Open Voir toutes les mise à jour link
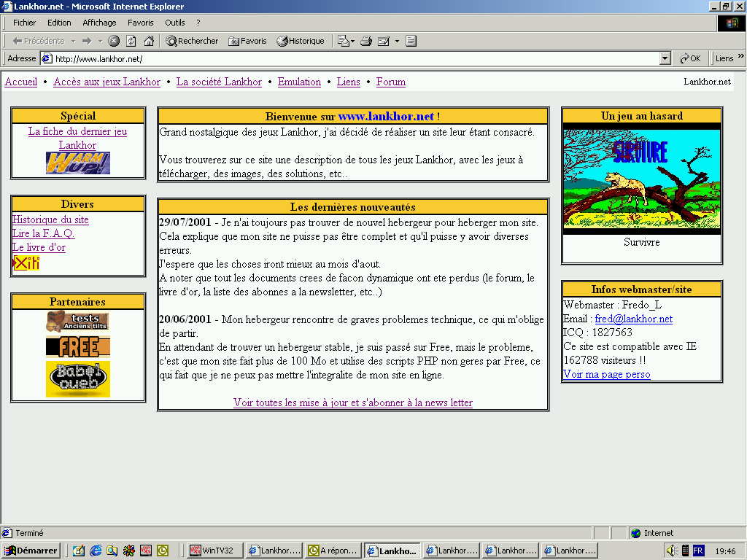The image size is (747, 560). 353,402
